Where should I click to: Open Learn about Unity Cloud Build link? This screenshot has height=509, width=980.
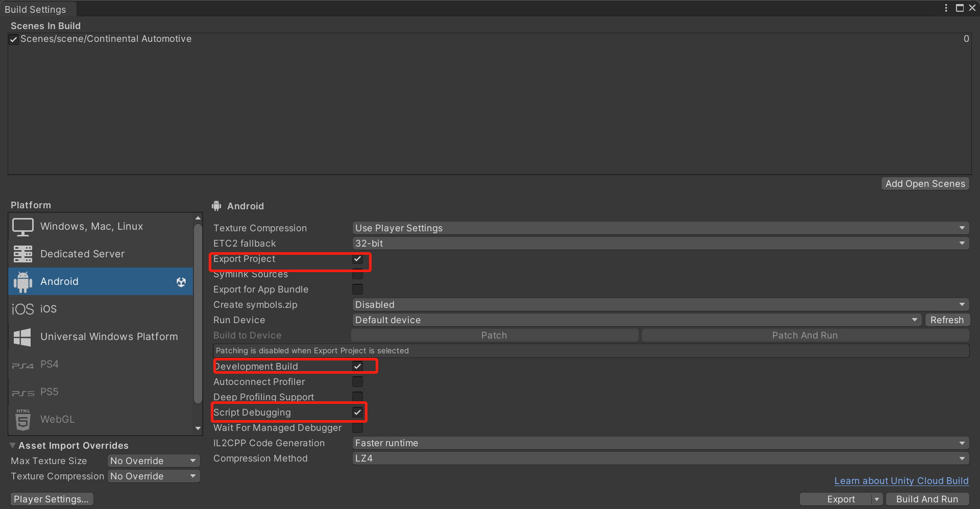pos(901,481)
